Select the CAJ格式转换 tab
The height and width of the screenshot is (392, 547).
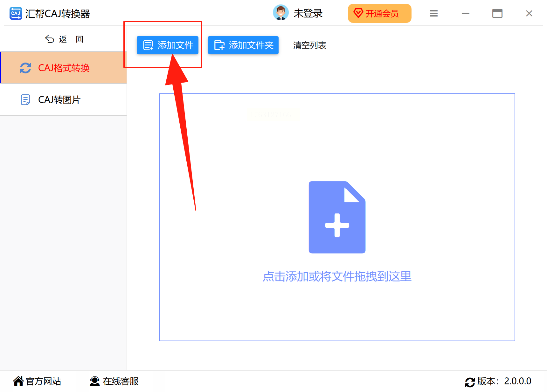64,68
